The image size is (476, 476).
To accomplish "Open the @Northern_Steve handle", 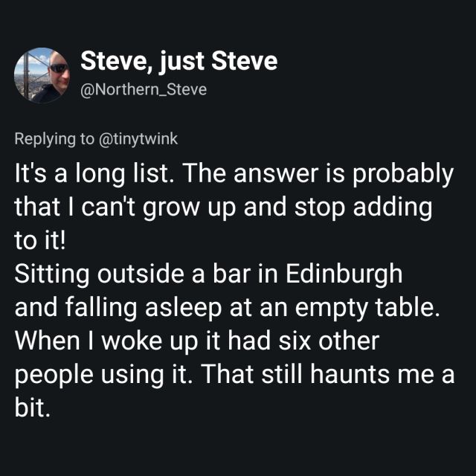I will (x=144, y=89).
